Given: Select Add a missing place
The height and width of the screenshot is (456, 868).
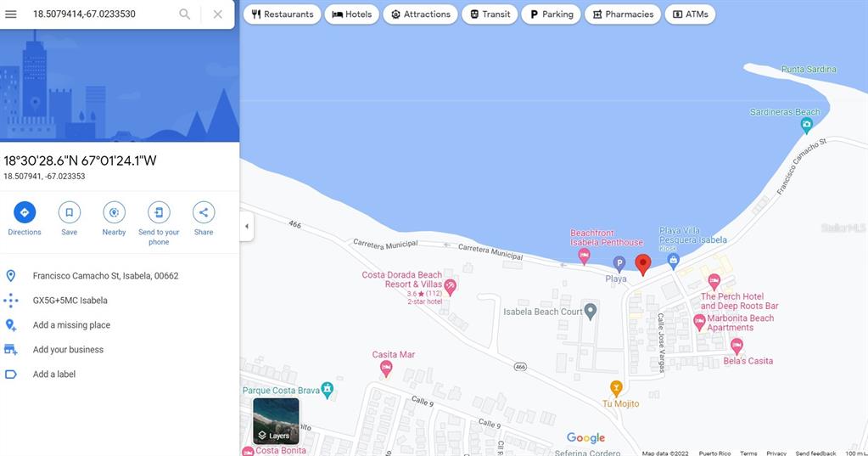Looking at the screenshot, I should click(x=71, y=325).
